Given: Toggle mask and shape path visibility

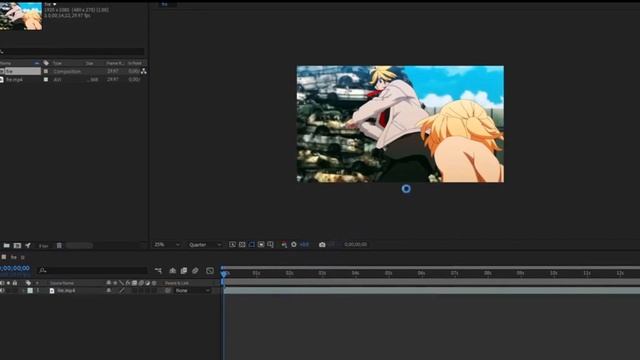Looking at the screenshot, I should pyautogui.click(x=251, y=244).
